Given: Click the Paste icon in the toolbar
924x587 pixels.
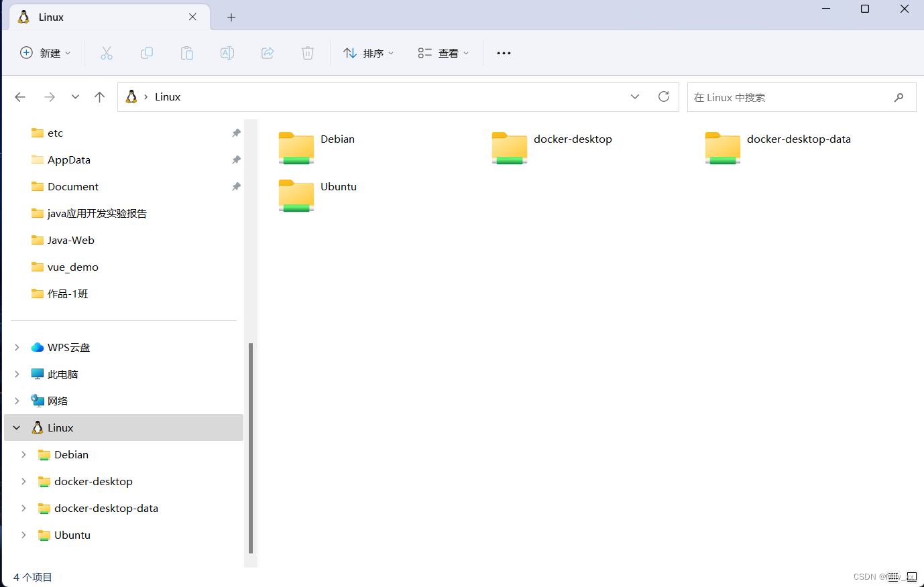Looking at the screenshot, I should [187, 53].
